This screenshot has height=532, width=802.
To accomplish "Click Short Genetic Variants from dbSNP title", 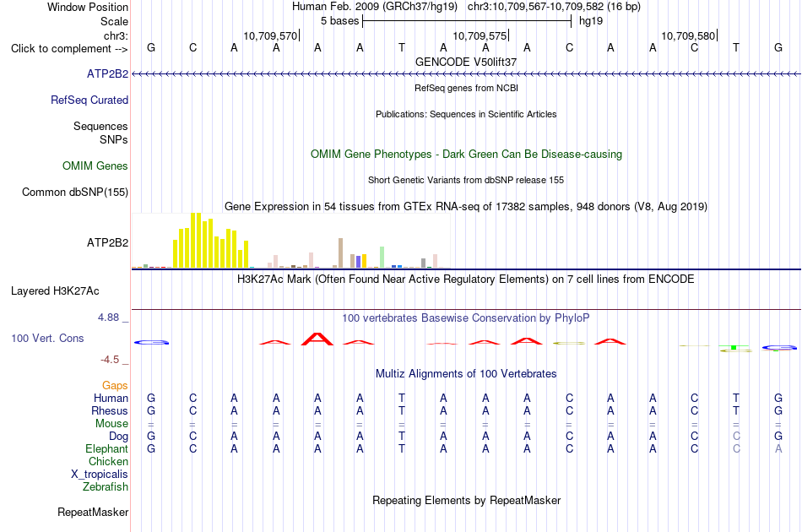I will (466, 180).
